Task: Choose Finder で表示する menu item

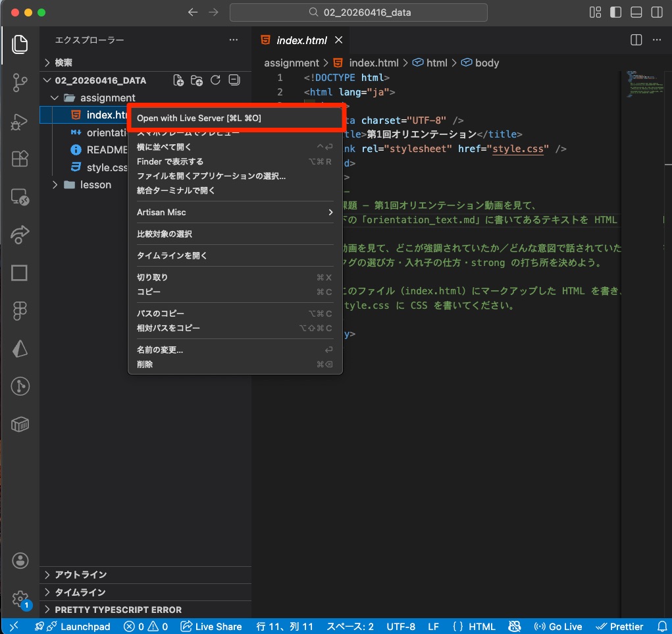Action: (x=235, y=161)
